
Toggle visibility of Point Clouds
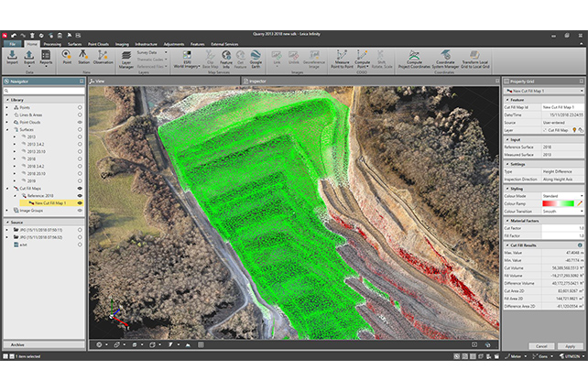pos(80,121)
